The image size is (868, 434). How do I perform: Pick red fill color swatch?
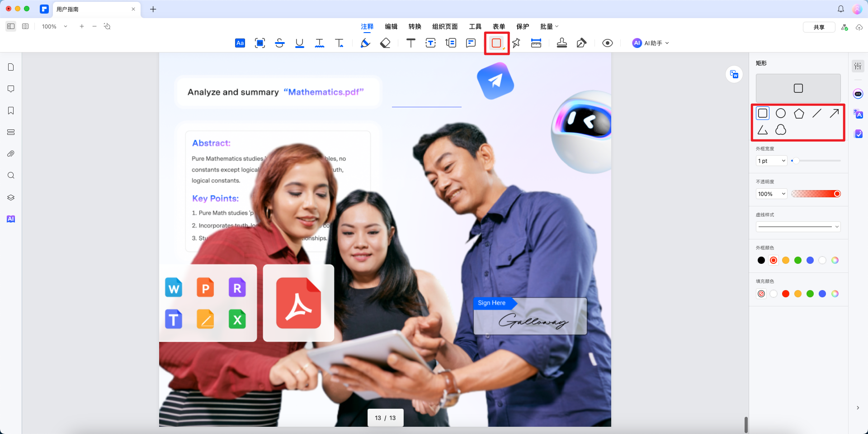[786, 294]
